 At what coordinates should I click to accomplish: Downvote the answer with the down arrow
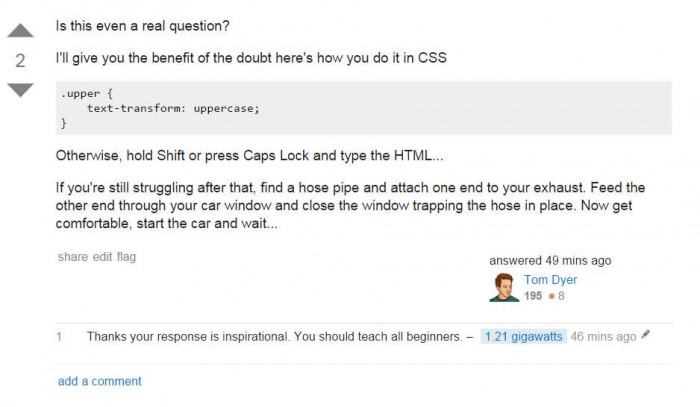pyautogui.click(x=21, y=90)
